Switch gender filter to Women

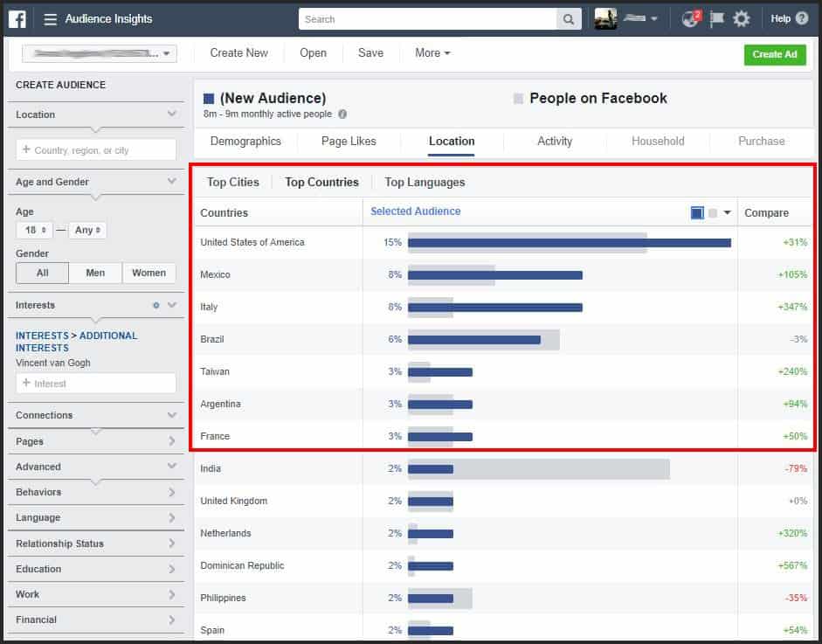(x=149, y=273)
